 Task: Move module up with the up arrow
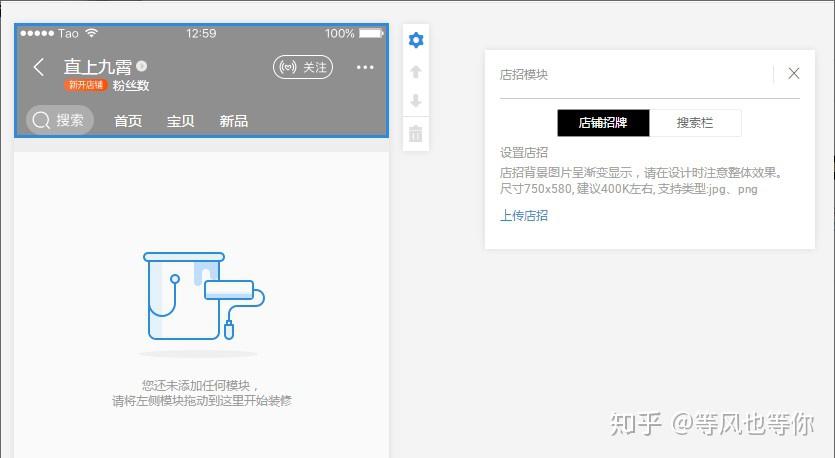tap(416, 71)
